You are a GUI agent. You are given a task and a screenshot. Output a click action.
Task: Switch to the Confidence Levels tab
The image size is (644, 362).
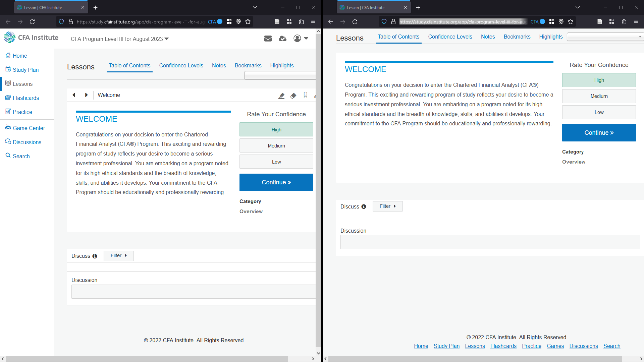[181, 65]
